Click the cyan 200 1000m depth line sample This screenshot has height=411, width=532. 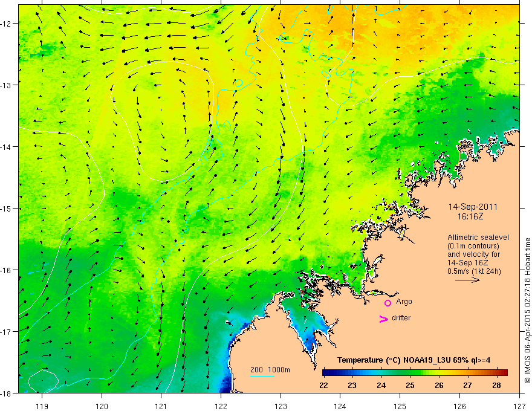[262, 376]
